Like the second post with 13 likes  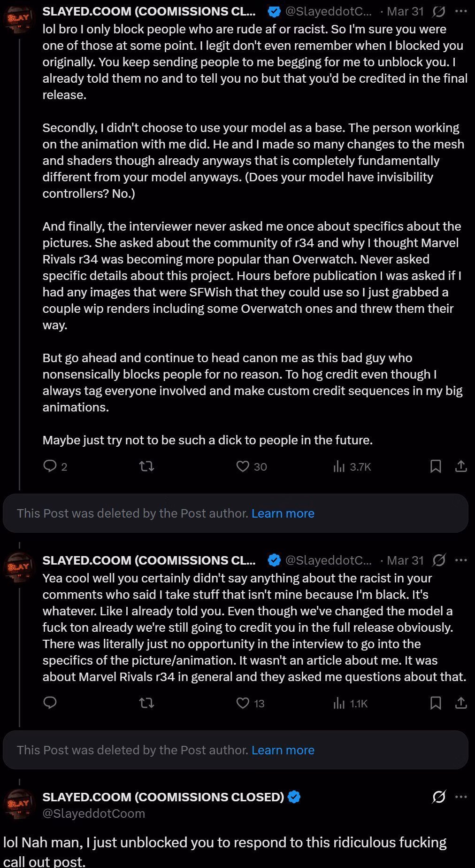243,703
